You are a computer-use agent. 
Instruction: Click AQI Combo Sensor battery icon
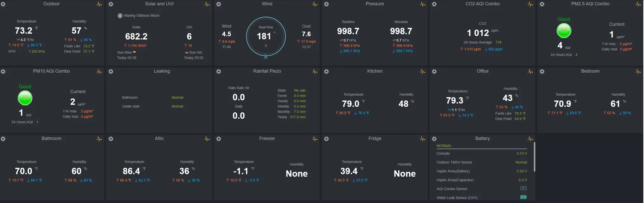(524, 188)
